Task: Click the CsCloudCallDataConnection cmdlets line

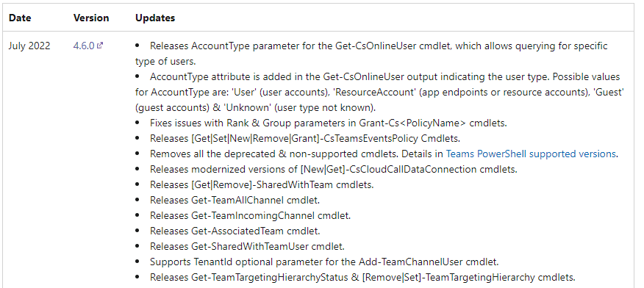Action: coord(333,169)
